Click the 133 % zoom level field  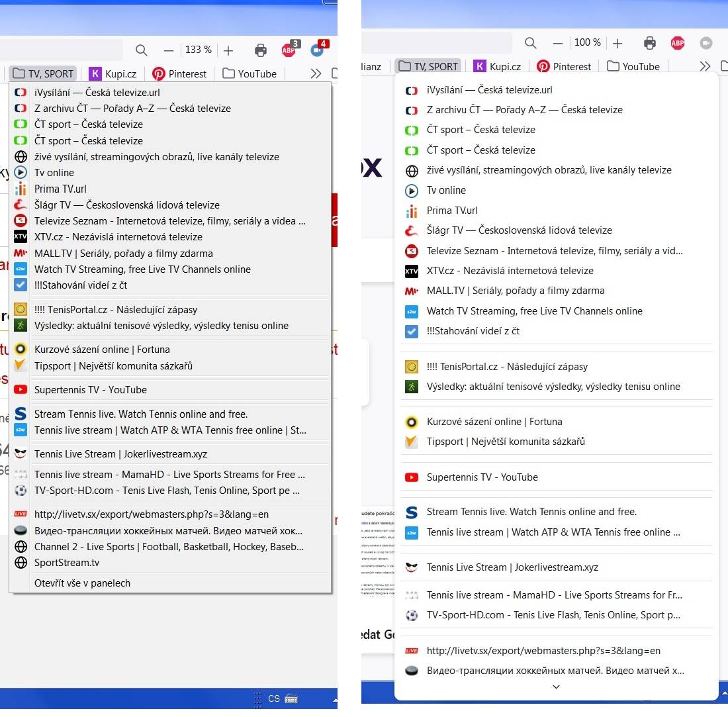(x=199, y=50)
